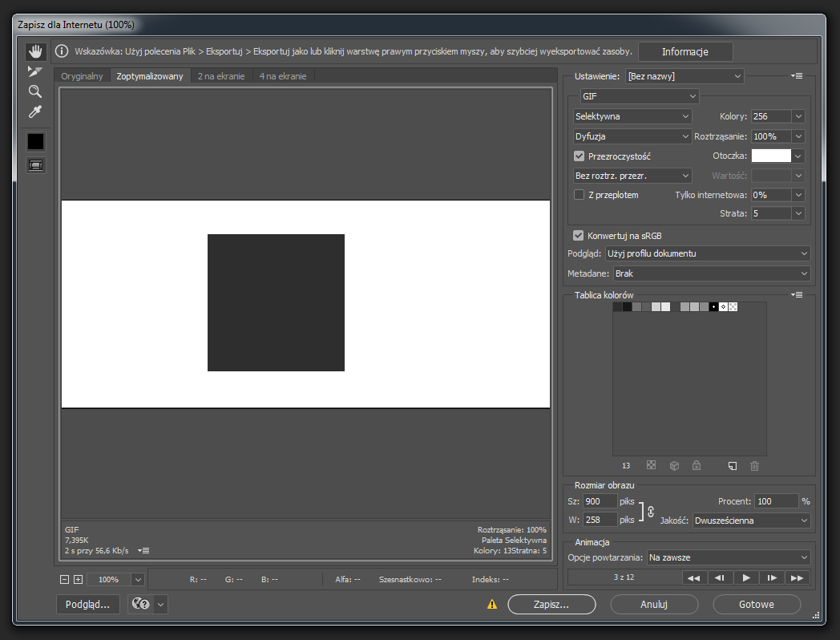This screenshot has height=640, width=840.
Task: Switch to the Oryginalny tab
Action: [x=82, y=76]
